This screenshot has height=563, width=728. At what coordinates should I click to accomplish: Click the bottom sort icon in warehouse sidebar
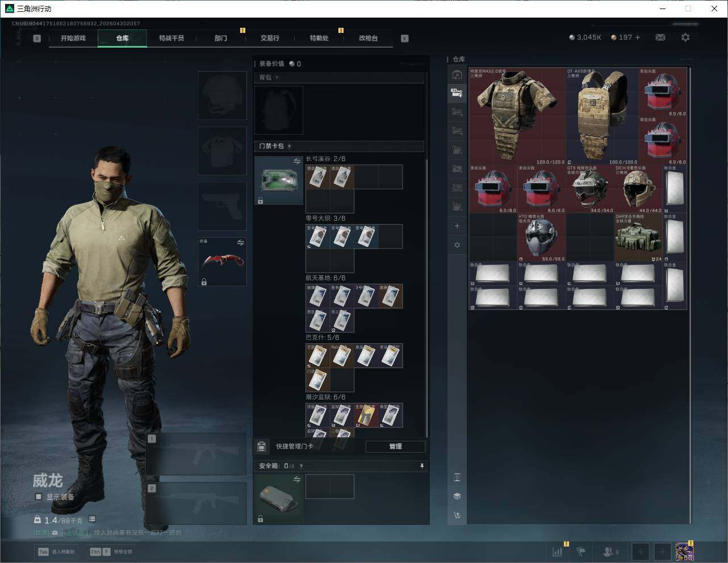457,515
